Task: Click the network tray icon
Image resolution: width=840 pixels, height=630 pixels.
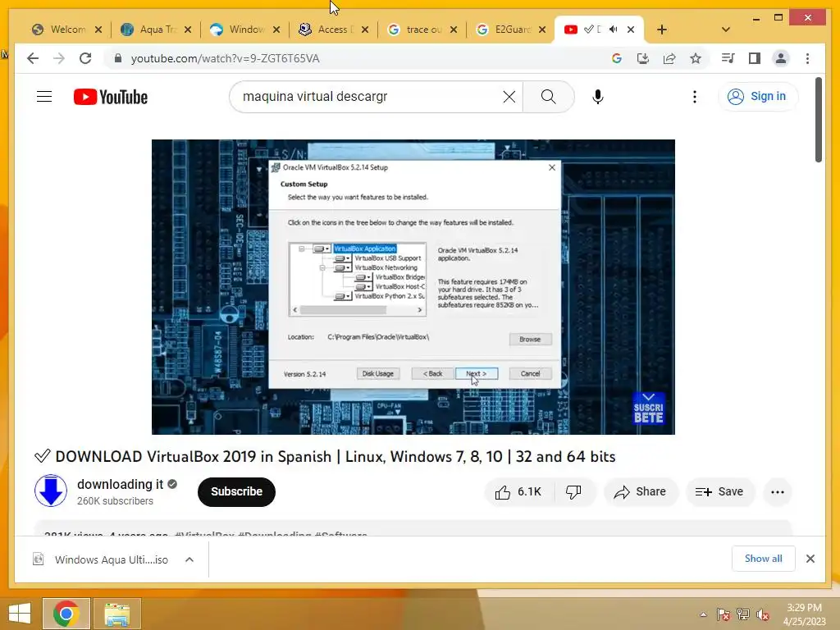Action: click(x=742, y=614)
